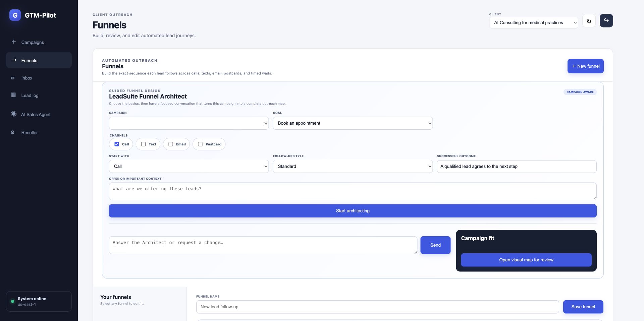Send the message to the Architect

[x=435, y=245]
